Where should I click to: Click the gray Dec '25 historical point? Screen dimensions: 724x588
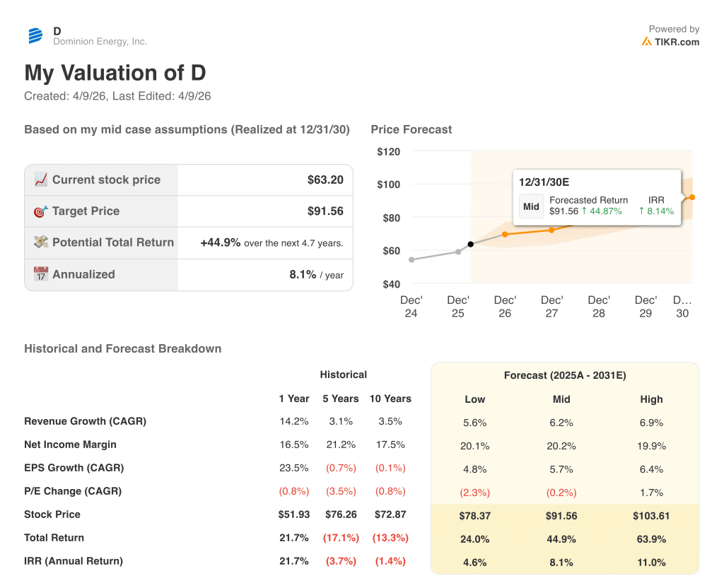tap(458, 252)
